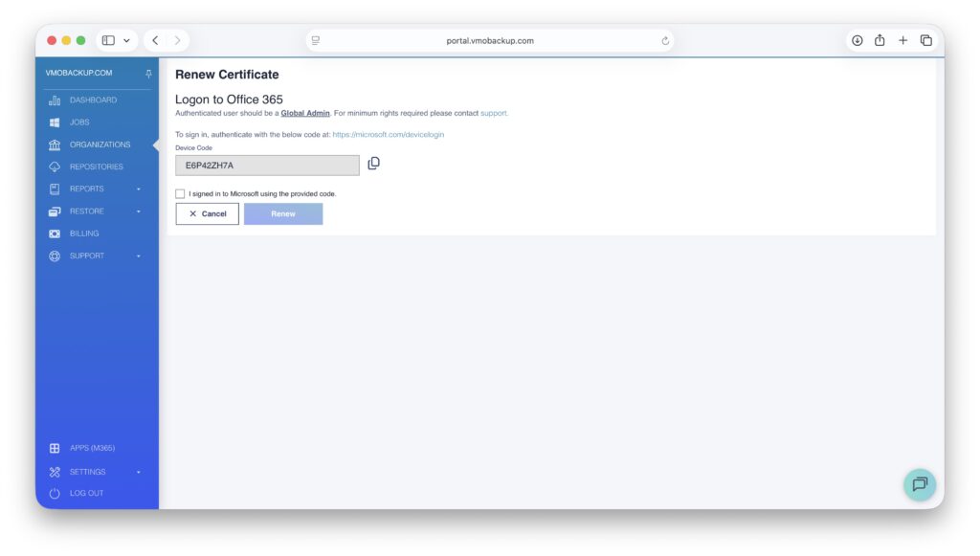Click the Device Code text field

[267, 166]
